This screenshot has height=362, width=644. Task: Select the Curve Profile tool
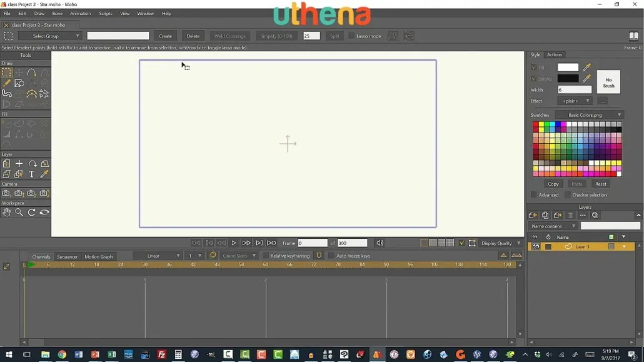click(x=31, y=94)
